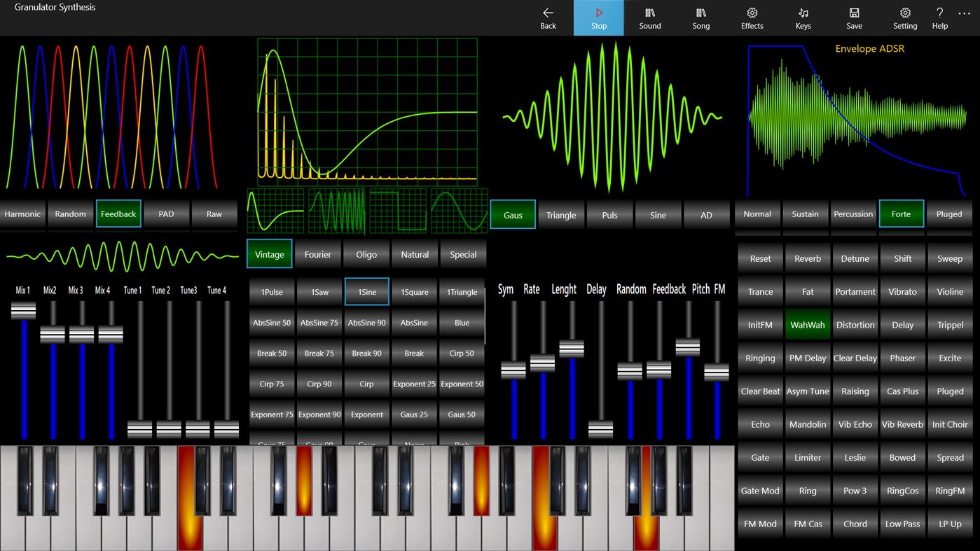Toggle the WahWah effect

coord(807,324)
